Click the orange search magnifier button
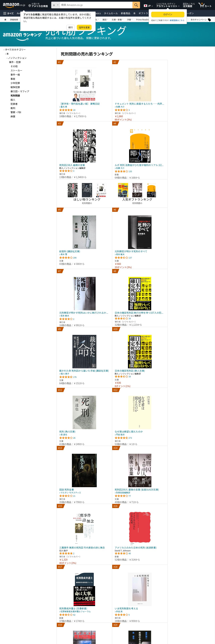 [136, 5]
